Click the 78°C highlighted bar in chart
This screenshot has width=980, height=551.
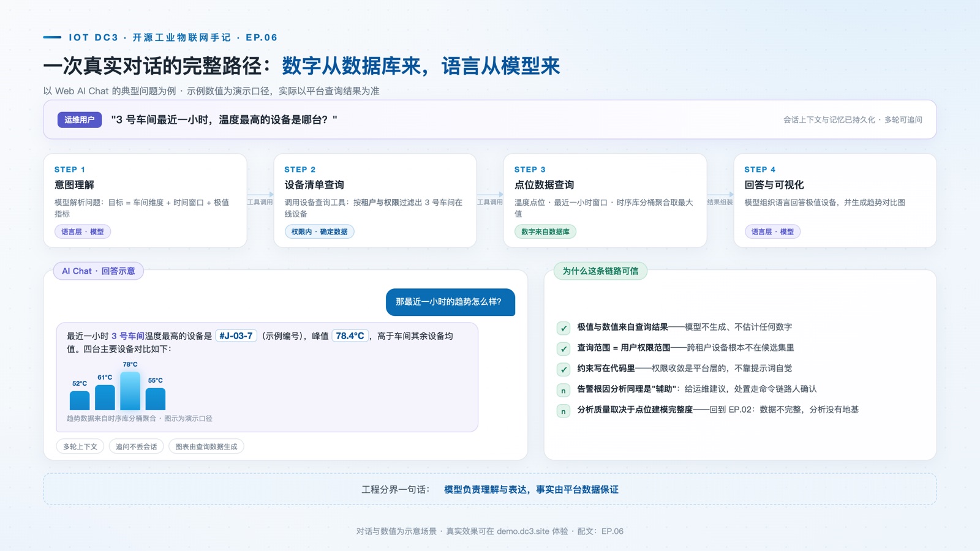tap(130, 391)
